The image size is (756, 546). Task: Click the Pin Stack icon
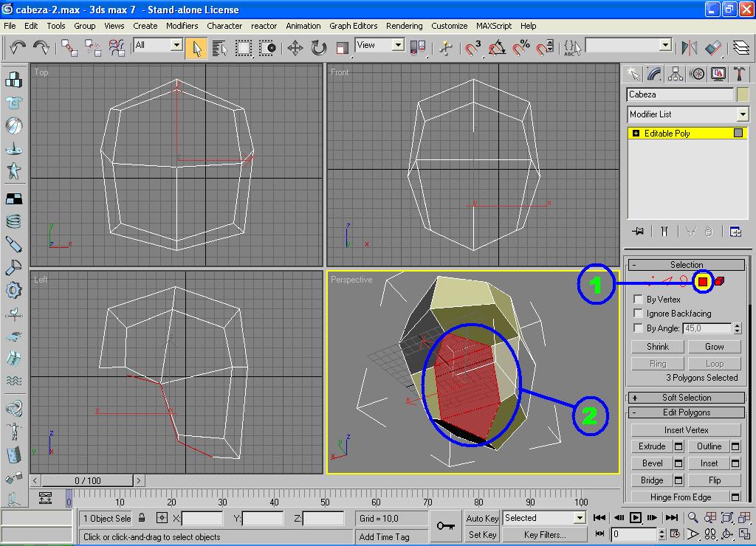click(638, 232)
